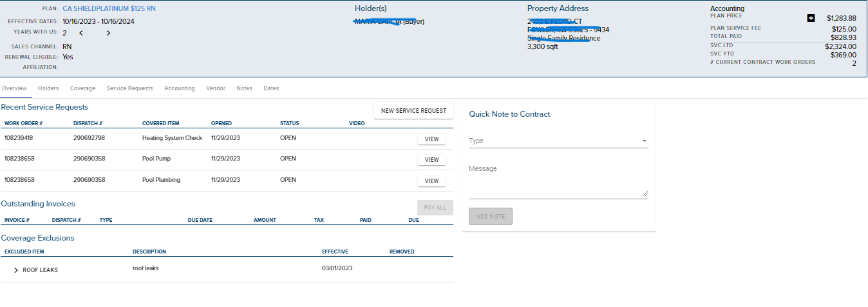This screenshot has height=307, width=868.
Task: Switch to the Holders tab
Action: pyautogui.click(x=48, y=88)
